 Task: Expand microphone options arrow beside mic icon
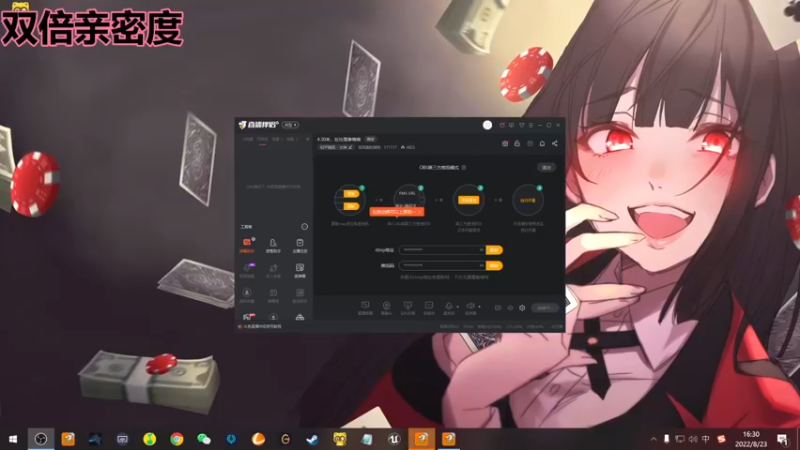coord(458,307)
